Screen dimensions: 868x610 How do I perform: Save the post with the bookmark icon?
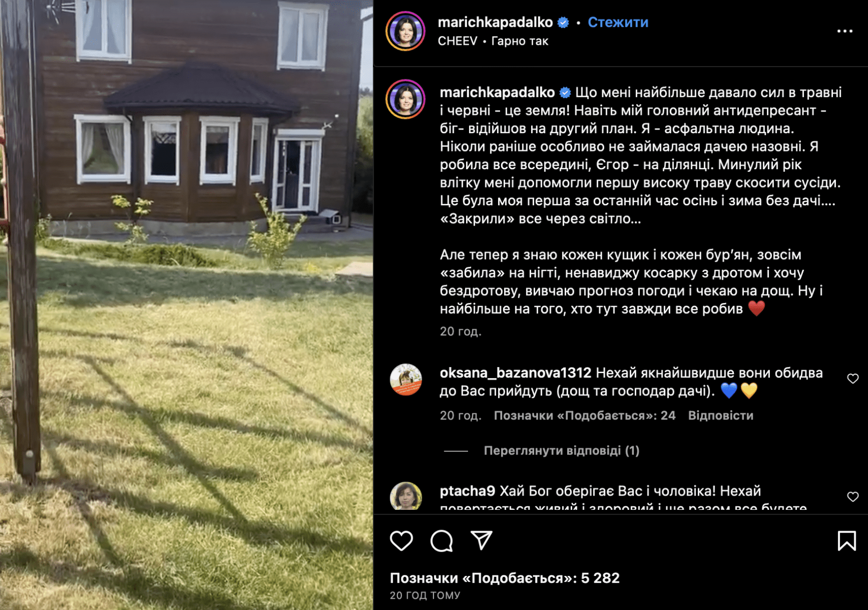tap(847, 541)
